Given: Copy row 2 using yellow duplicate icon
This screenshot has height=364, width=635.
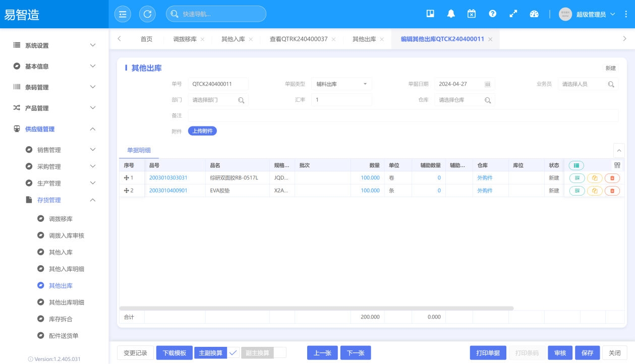Looking at the screenshot, I should [595, 191].
